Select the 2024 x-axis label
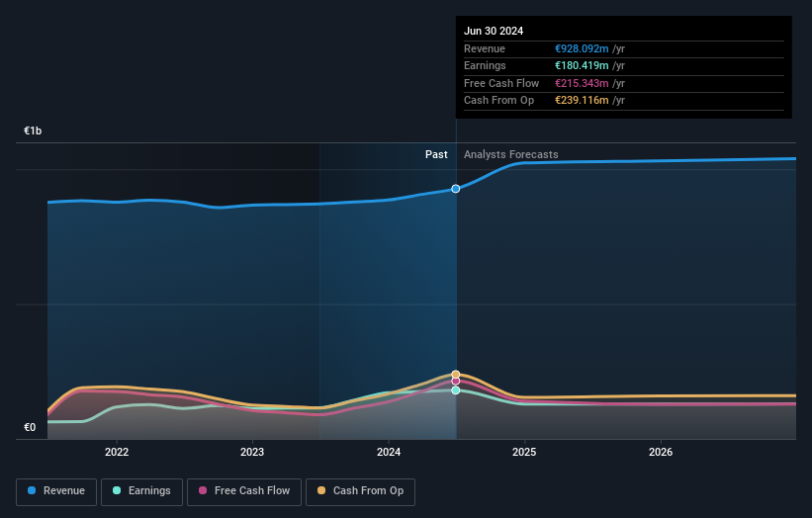Screen dimensions: 812x518 tap(389, 452)
